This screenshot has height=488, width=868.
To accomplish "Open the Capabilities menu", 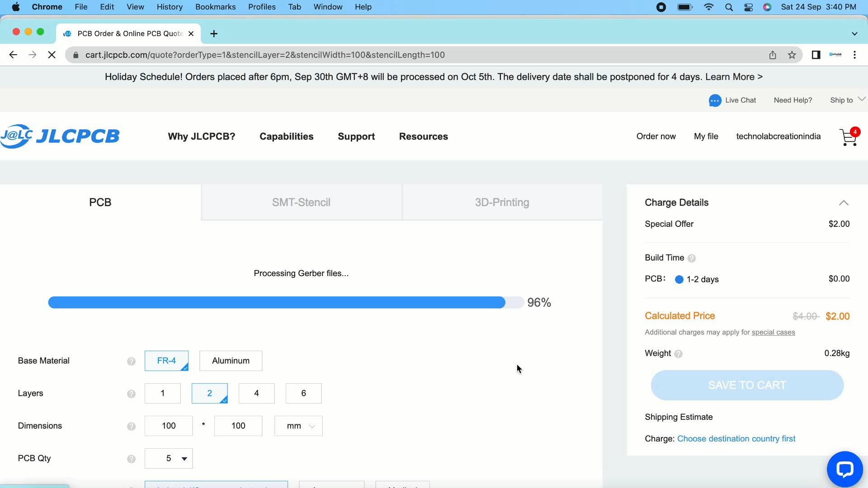I will pos(286,136).
